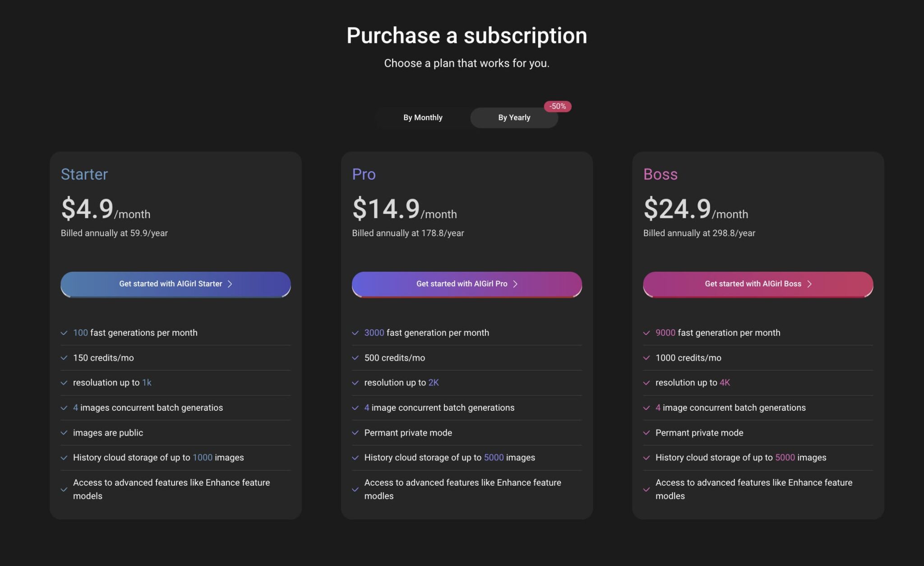Click checkmark next to 150 credits/mo
The height and width of the screenshot is (566, 924).
[x=64, y=358]
